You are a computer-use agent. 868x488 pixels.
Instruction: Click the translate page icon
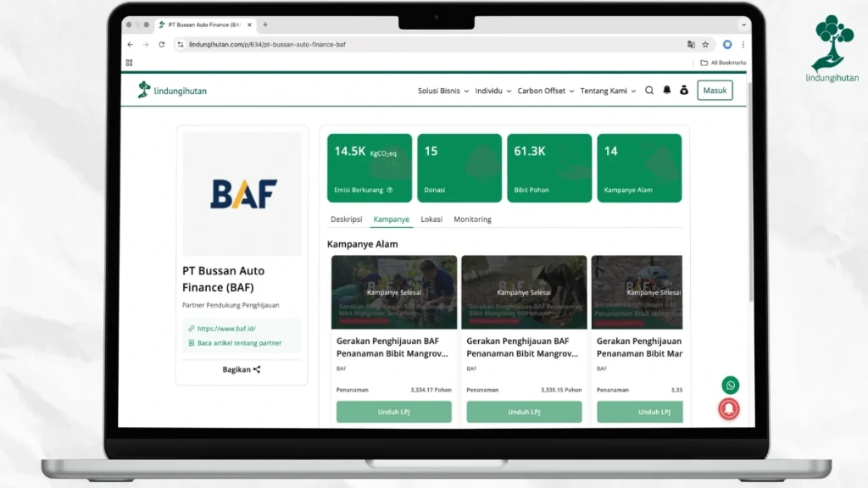point(691,44)
